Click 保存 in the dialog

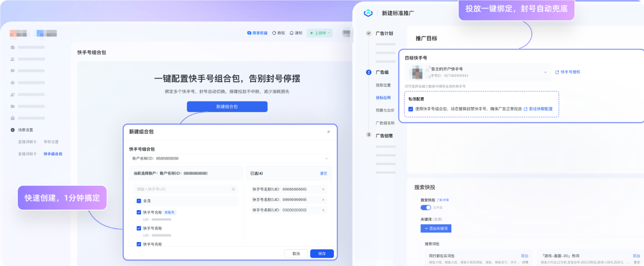coord(322,254)
